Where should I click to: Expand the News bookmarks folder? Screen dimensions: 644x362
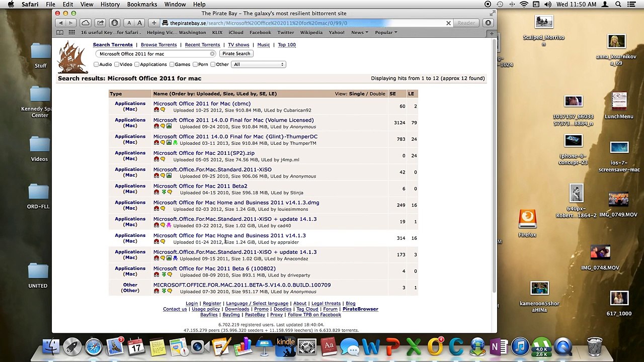pos(360,33)
